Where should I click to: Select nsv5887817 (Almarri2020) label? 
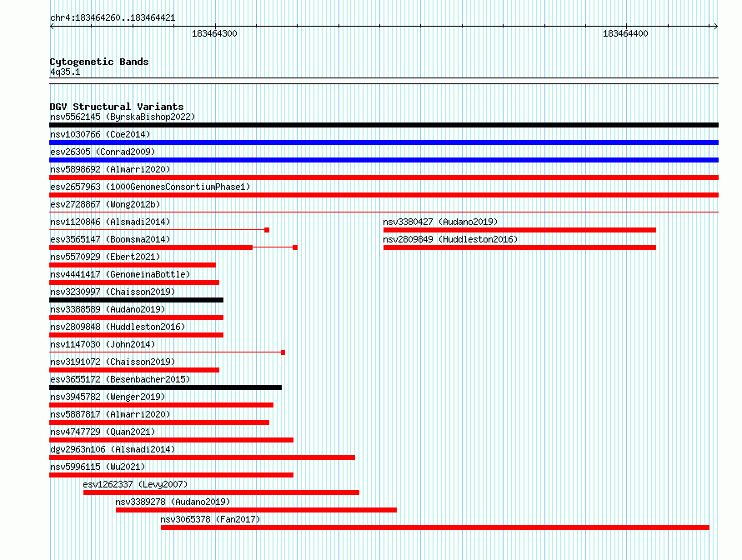pos(110,414)
